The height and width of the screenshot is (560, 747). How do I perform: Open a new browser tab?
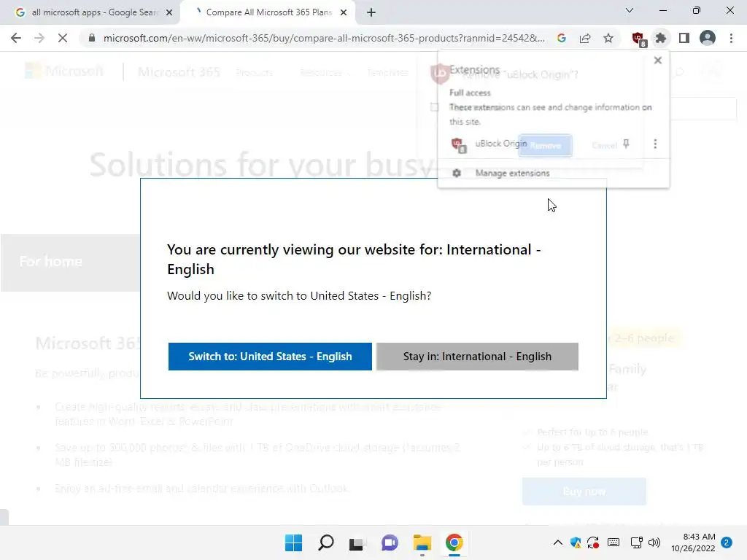[x=371, y=12]
